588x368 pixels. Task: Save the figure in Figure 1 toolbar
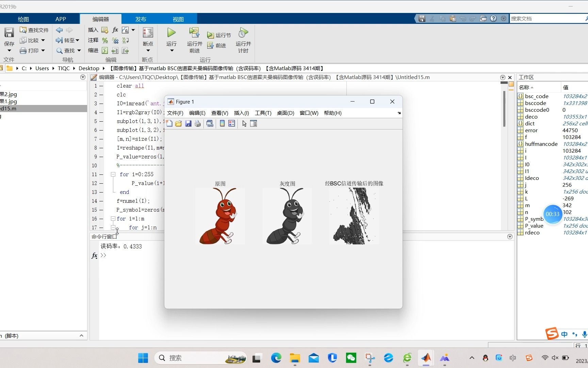(x=188, y=123)
